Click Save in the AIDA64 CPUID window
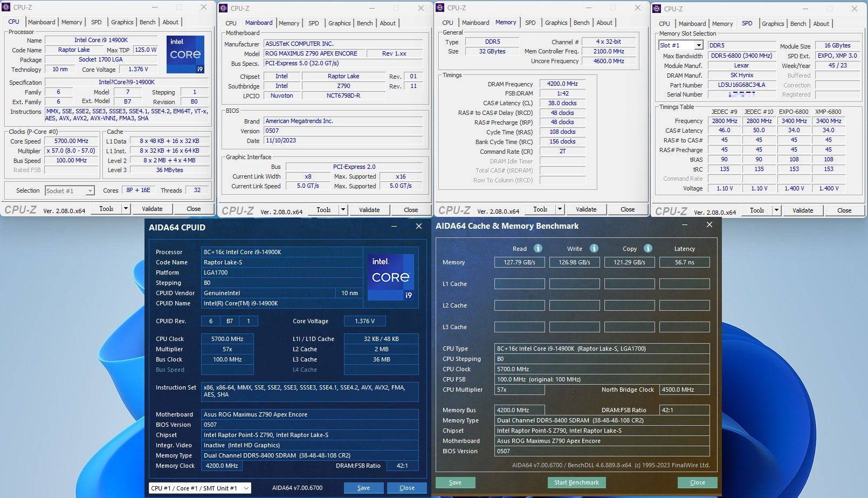The width and height of the screenshot is (868, 498). pos(363,488)
